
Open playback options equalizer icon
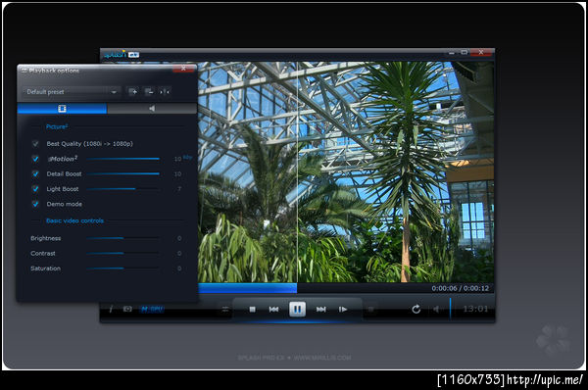click(x=225, y=310)
